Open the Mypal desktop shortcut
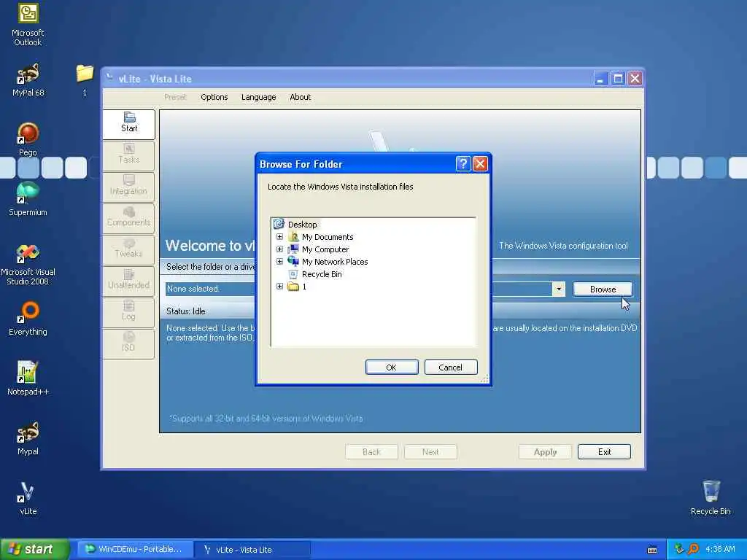This screenshot has width=747, height=560. (x=28, y=438)
